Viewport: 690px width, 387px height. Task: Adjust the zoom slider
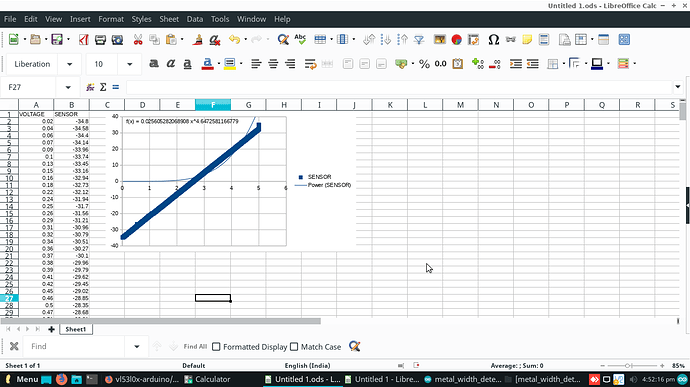pyautogui.click(x=628, y=366)
